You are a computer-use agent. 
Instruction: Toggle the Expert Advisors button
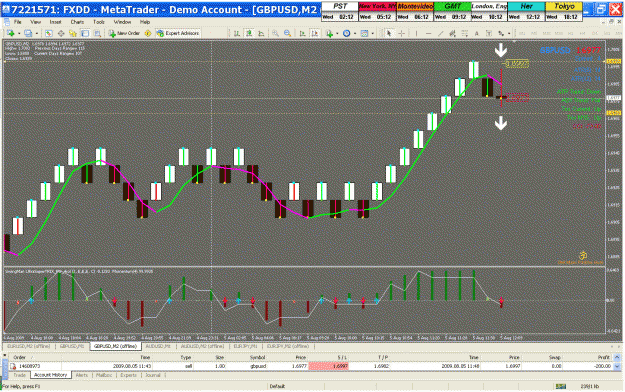[x=178, y=33]
